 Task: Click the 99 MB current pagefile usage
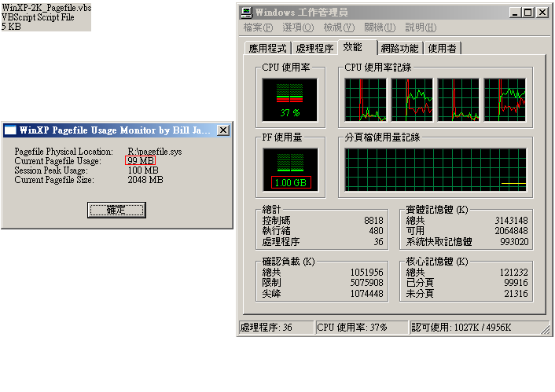pyautogui.click(x=141, y=160)
